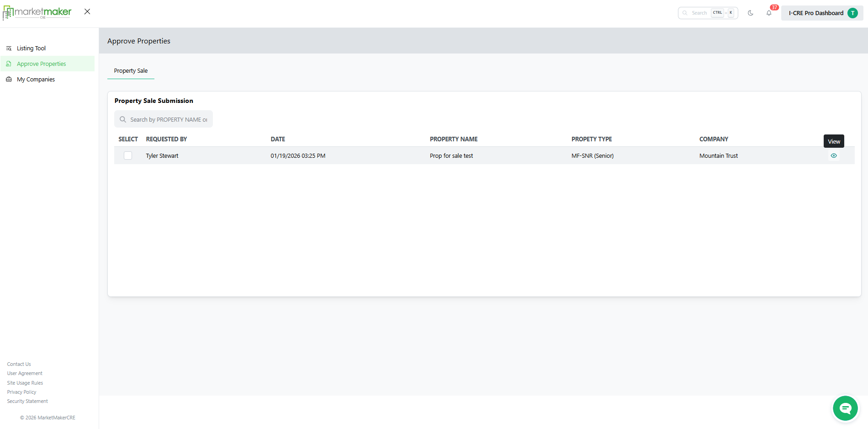Open Listing Tool in sidebar
The height and width of the screenshot is (429, 868).
[x=31, y=48]
